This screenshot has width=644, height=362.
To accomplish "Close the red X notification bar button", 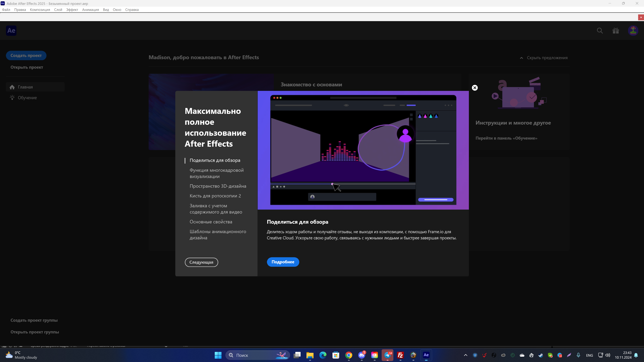I will [641, 17].
